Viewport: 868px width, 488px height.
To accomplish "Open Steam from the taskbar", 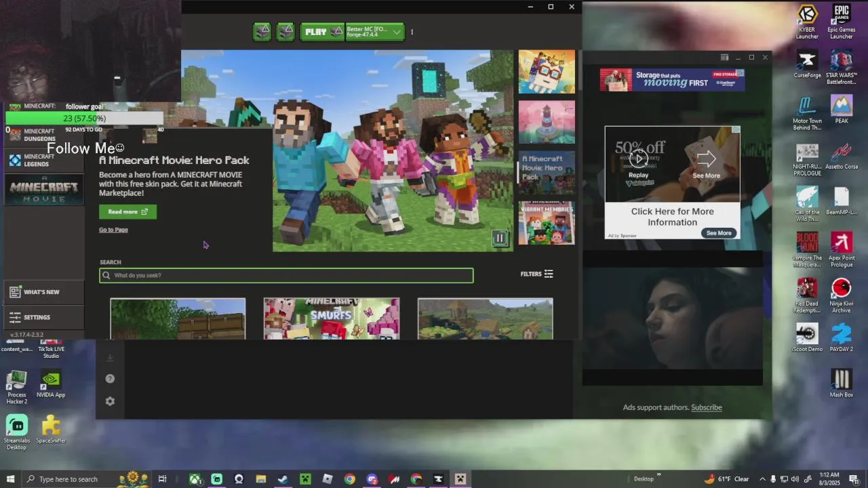I will click(x=283, y=479).
